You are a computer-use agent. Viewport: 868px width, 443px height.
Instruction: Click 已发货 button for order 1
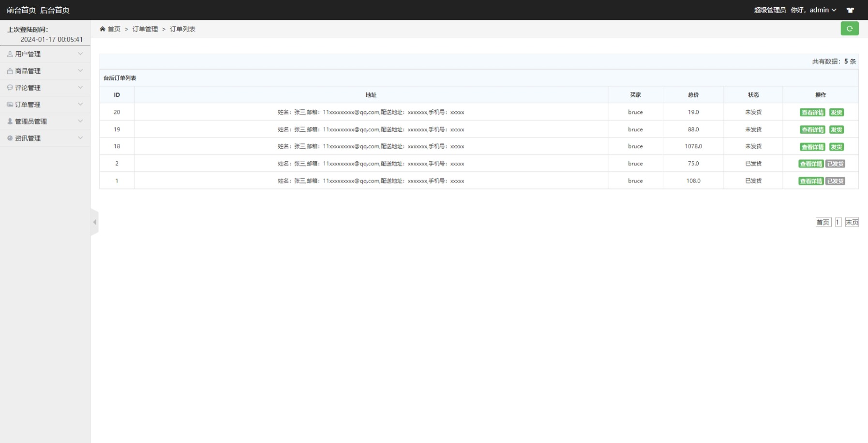[836, 181]
